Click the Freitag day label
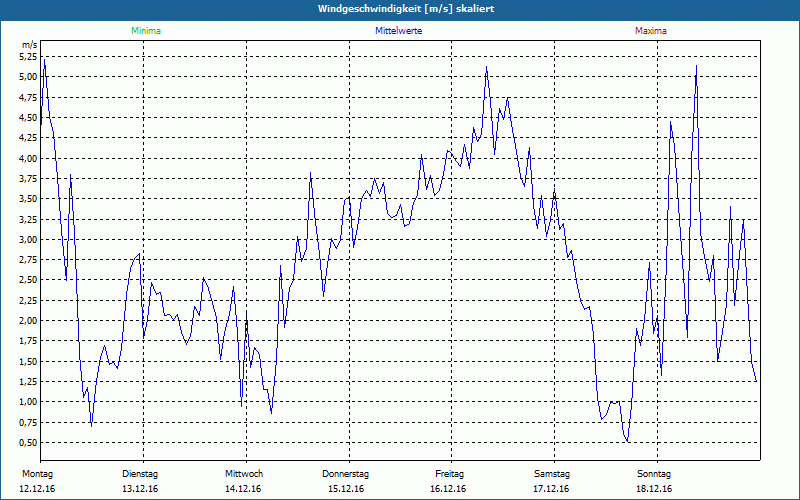The width and height of the screenshot is (800, 500). click(449, 474)
